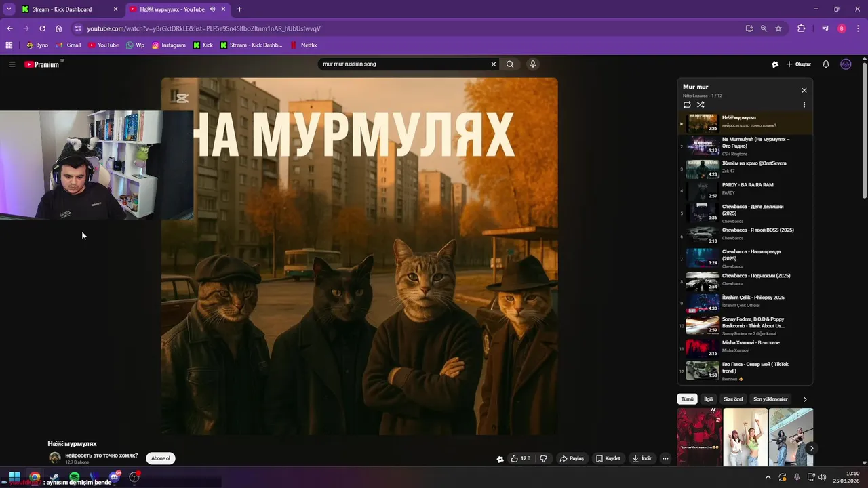Toggle playlist loop
Screen dimensions: 868x488
[687, 105]
